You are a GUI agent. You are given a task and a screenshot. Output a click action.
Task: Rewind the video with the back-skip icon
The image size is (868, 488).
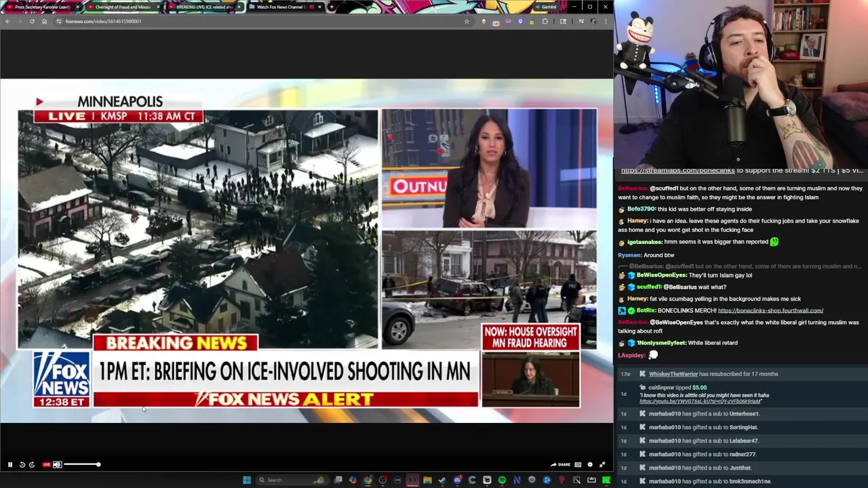click(22, 465)
